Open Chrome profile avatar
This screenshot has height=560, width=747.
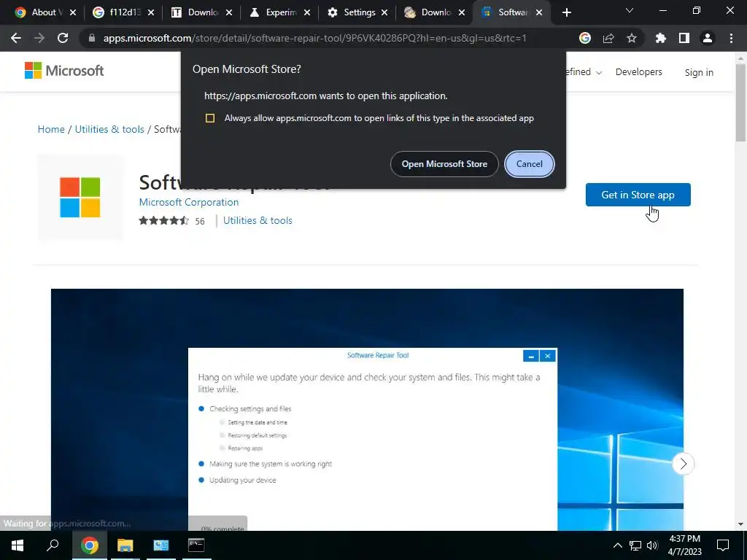click(707, 38)
